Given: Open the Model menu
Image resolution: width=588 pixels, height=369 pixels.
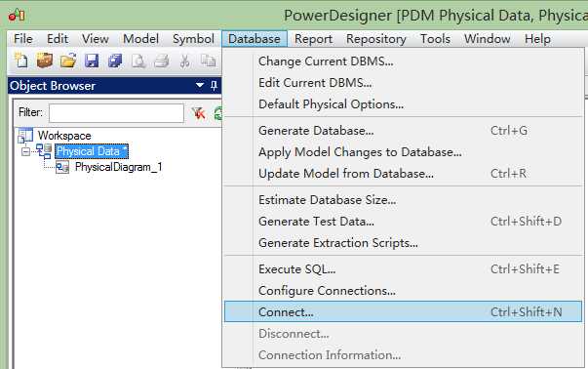Looking at the screenshot, I should (140, 39).
